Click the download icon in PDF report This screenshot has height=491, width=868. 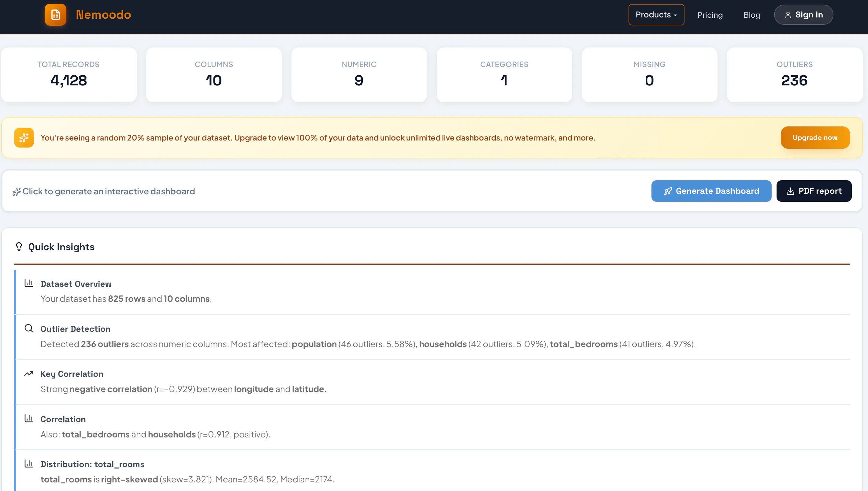790,191
